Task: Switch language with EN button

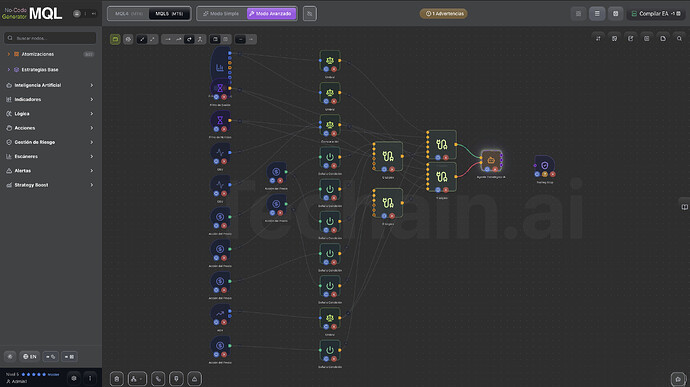Action: (x=30, y=357)
